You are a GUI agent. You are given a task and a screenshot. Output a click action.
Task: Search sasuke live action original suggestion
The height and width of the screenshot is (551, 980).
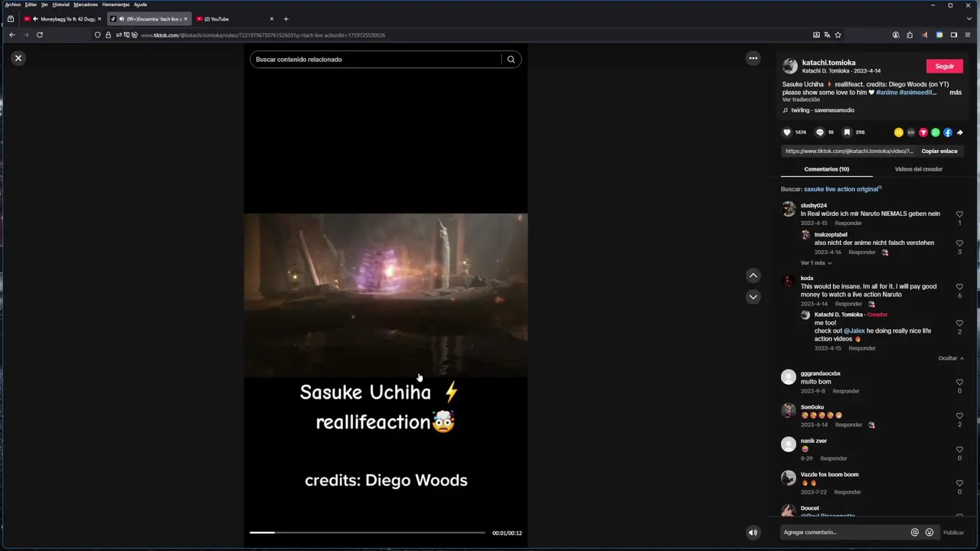[x=842, y=189]
